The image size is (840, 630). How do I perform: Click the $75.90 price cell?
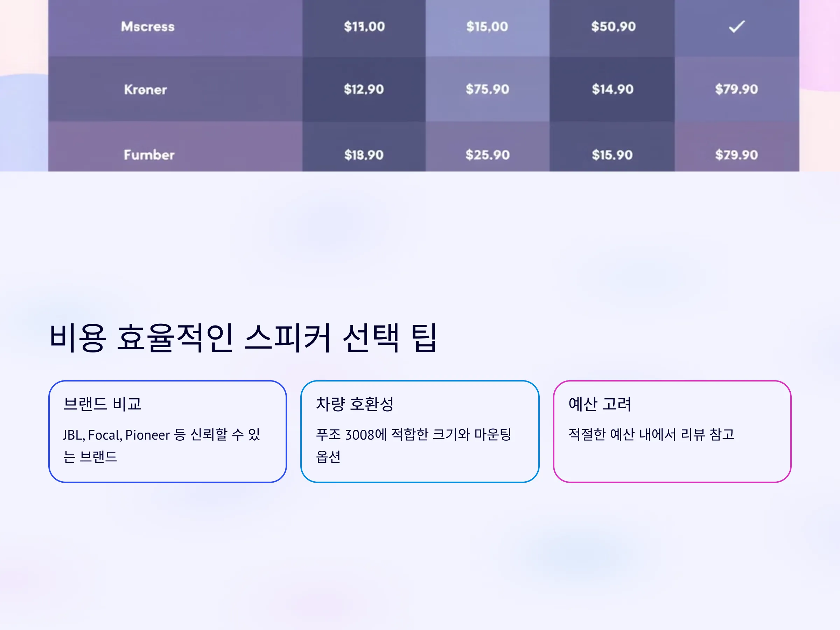[487, 89]
